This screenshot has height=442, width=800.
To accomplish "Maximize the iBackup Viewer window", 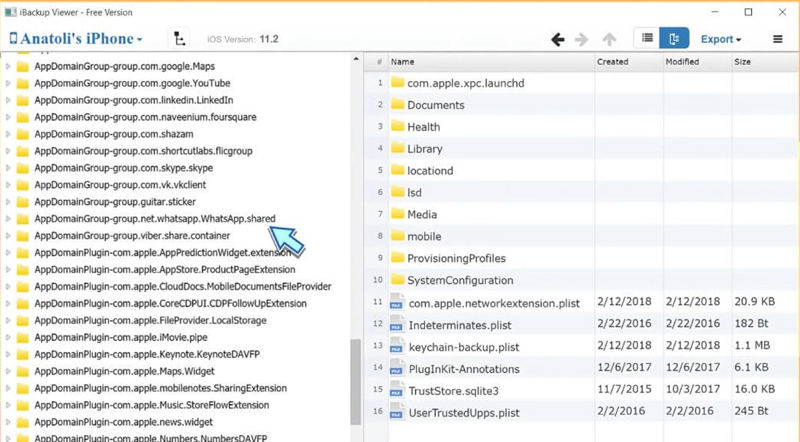I will point(748,12).
